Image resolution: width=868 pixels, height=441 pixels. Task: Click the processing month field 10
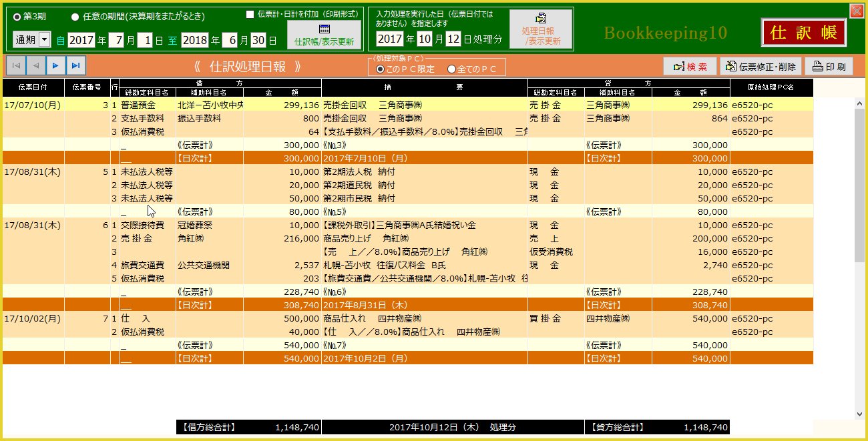tap(425, 39)
